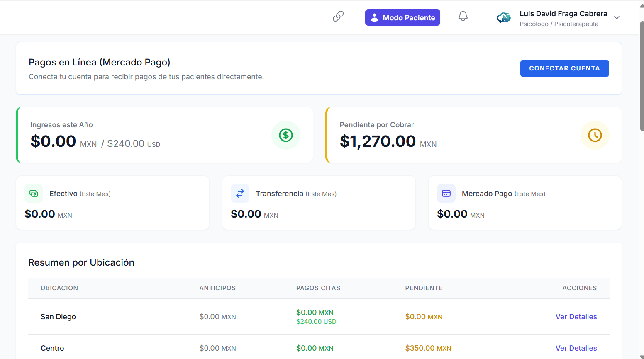This screenshot has width=644, height=359.
Task: Click the Mercado Pago card icon
Action: point(446,194)
